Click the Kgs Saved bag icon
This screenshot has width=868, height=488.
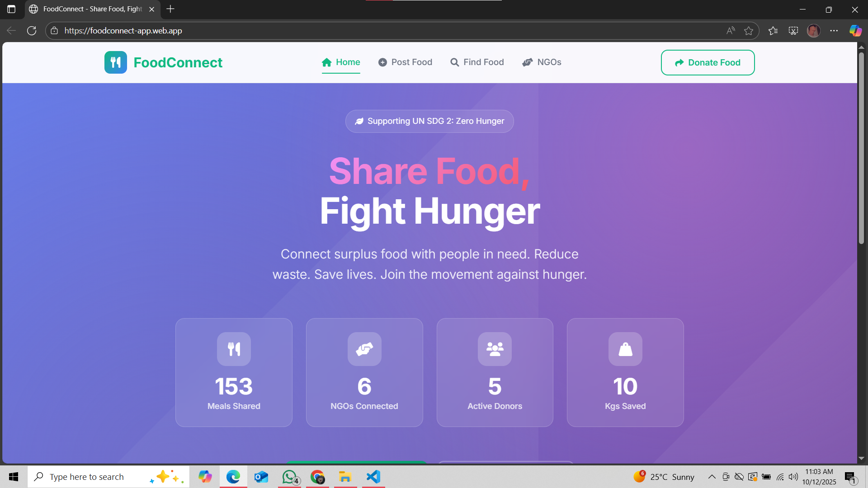625,349
